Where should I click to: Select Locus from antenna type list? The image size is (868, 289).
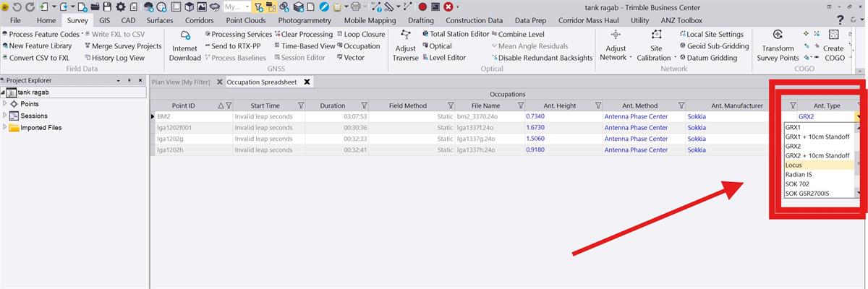pyautogui.click(x=818, y=165)
